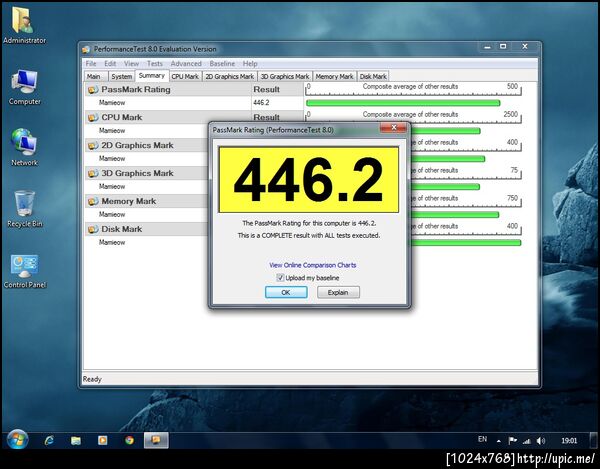Select the PerformanceTest taskbar button
Screen dimensions: 600x469
(x=156, y=440)
